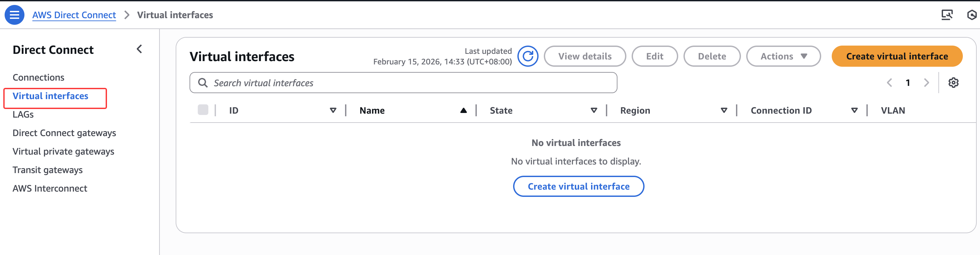
Task: Sort by Name column ascending arrow
Action: pyautogui.click(x=463, y=110)
